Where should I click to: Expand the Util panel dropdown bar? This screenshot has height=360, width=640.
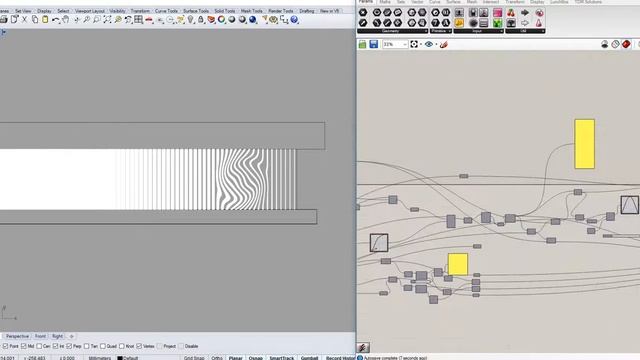[525, 31]
